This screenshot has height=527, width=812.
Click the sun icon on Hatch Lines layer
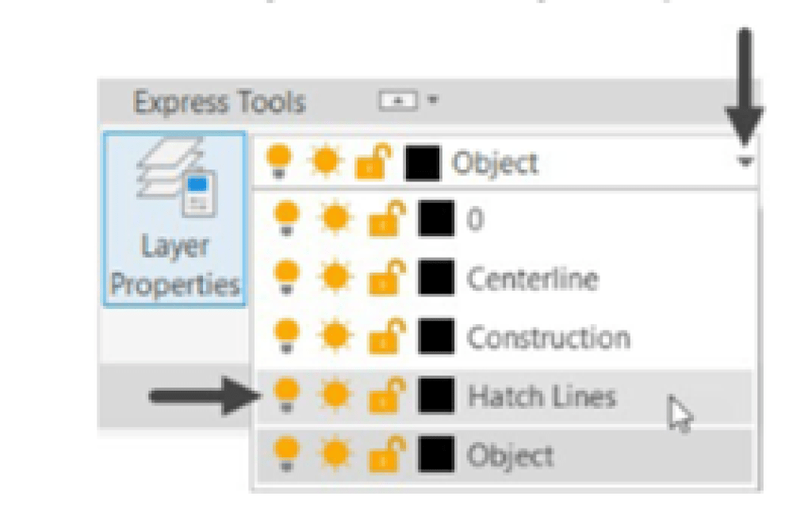coord(335,395)
